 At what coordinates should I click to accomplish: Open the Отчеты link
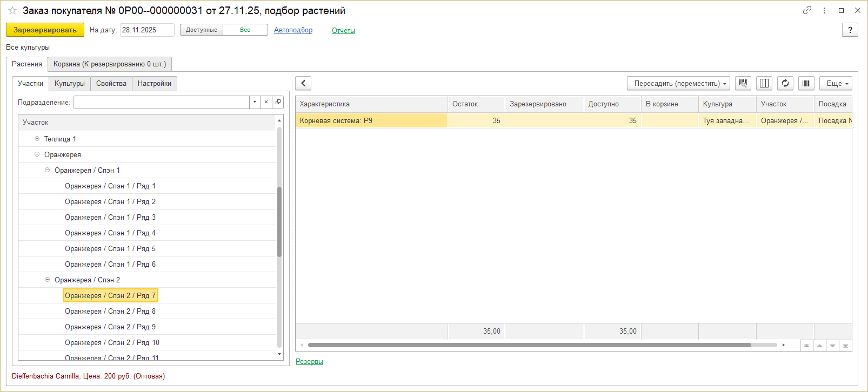pos(343,31)
